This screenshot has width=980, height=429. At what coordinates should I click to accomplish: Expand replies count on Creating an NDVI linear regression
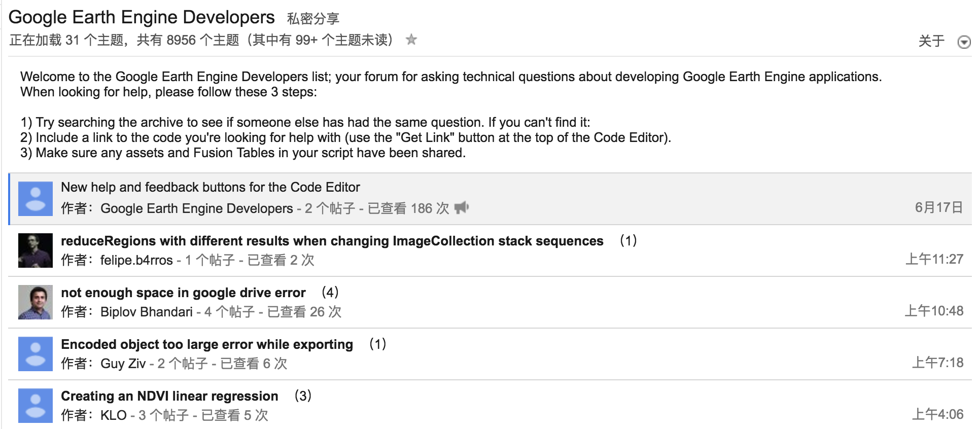pos(303,396)
